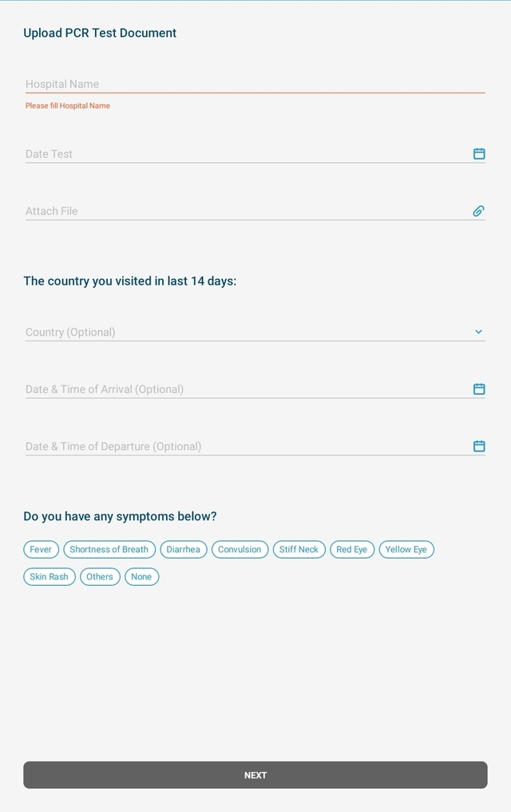The height and width of the screenshot is (812, 511).
Task: Open the arrival date calendar icon
Action: 479,389
